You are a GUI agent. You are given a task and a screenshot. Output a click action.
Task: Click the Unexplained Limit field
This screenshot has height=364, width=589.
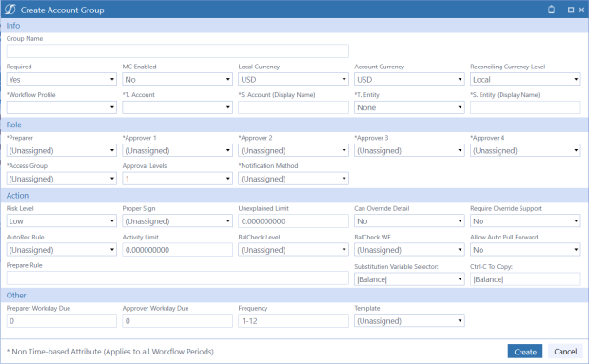point(293,221)
